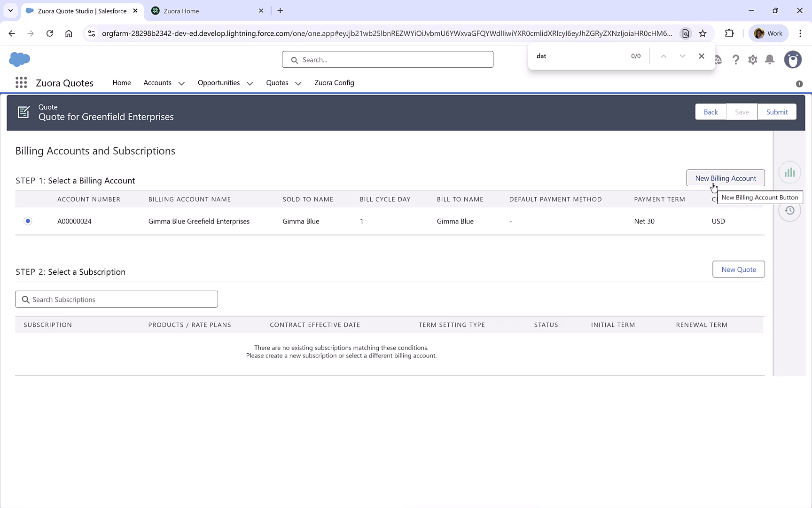Click the New Billing Account button
The height and width of the screenshot is (508, 812).
coord(726,178)
